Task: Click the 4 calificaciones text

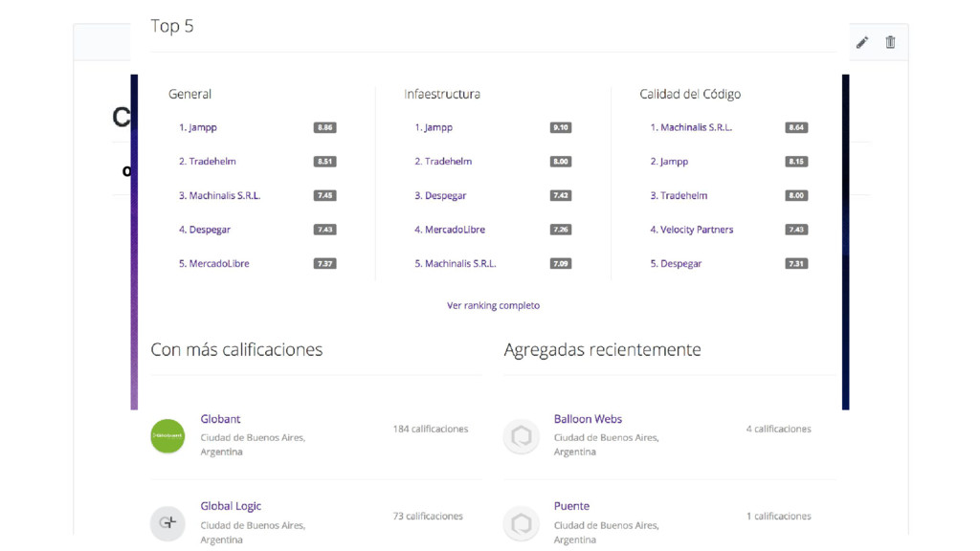Action: 778,430
